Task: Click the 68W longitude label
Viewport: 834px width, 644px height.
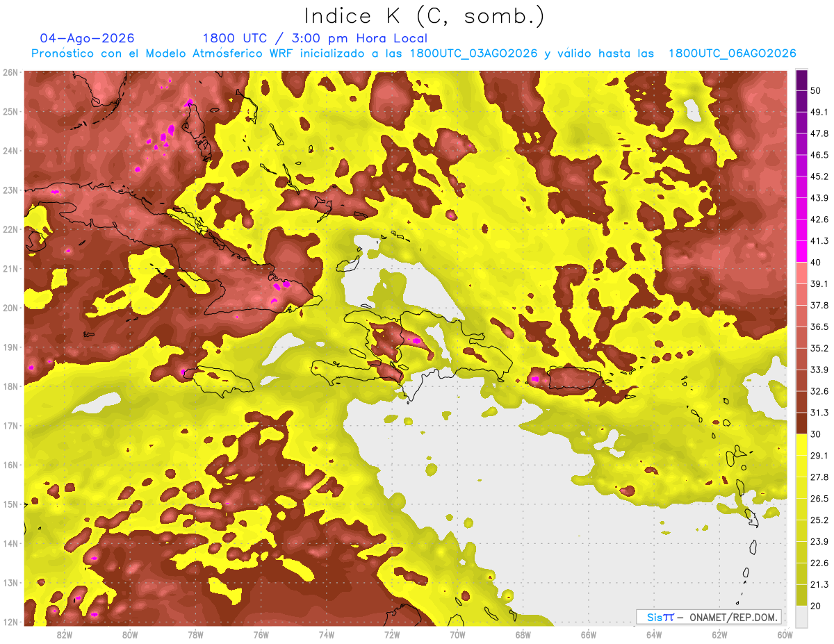Action: coord(523,634)
